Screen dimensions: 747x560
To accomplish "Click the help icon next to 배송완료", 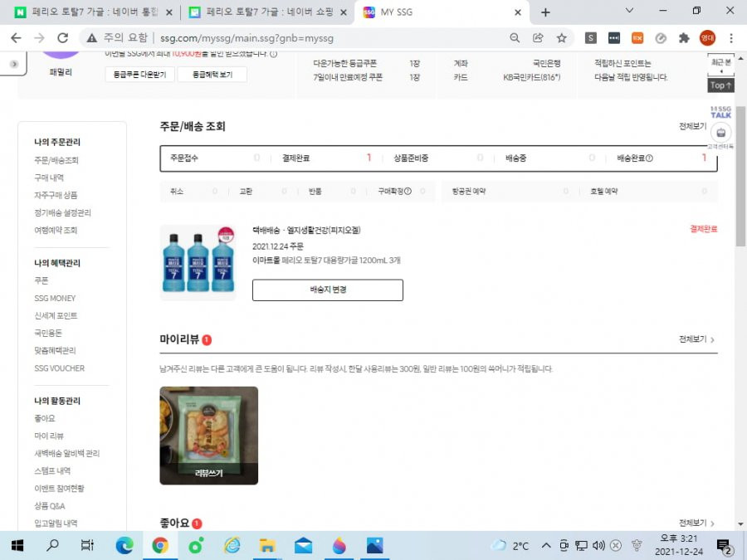I will coord(649,158).
